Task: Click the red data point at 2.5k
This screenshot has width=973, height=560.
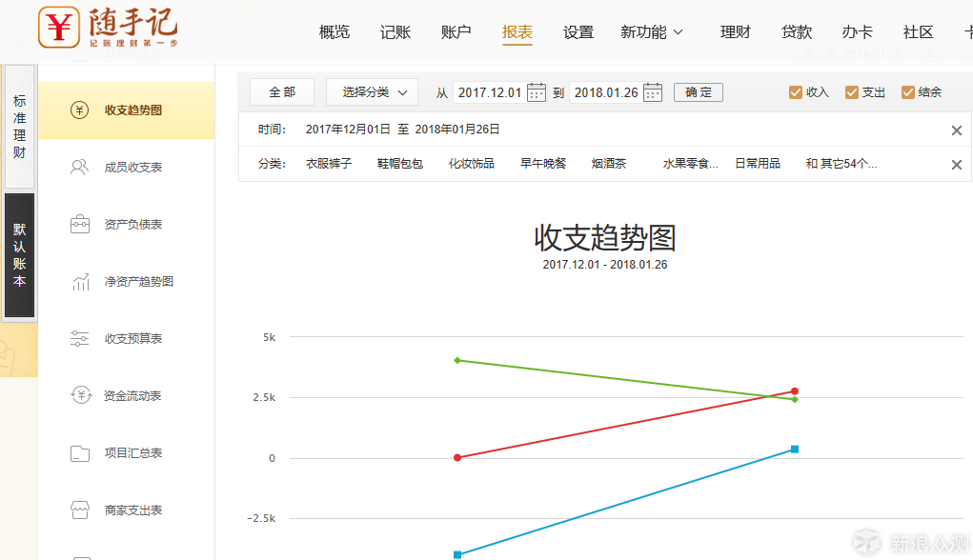Action: [794, 391]
